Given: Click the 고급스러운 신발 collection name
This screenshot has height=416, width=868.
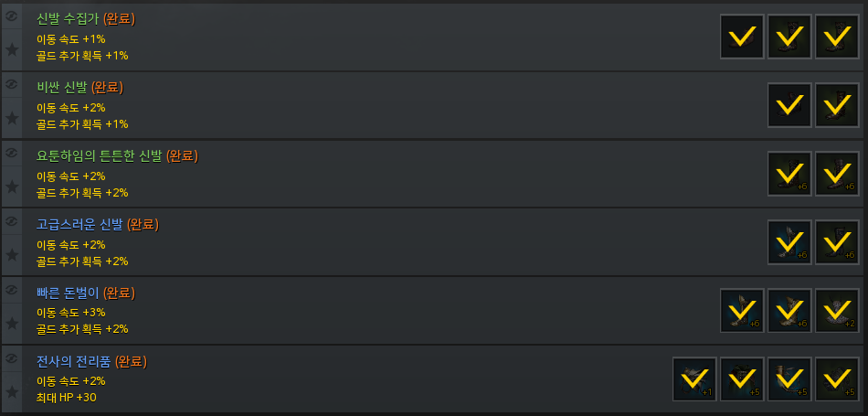Looking at the screenshot, I should point(80,224).
